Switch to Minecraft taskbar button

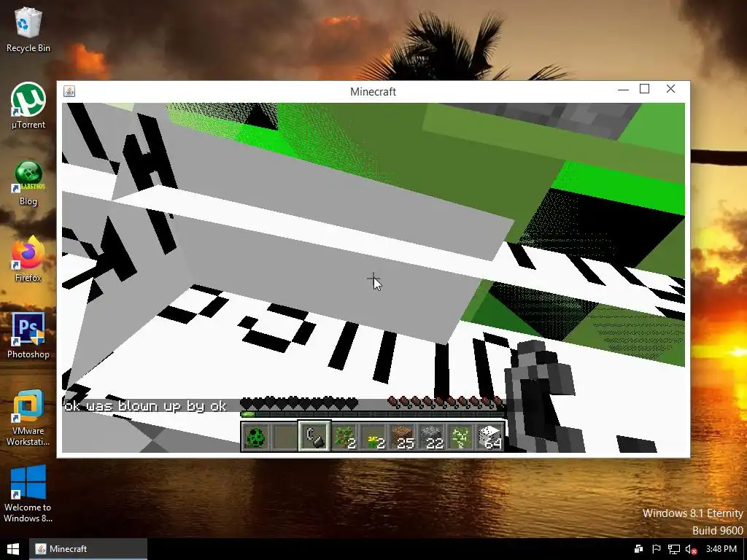click(88, 549)
